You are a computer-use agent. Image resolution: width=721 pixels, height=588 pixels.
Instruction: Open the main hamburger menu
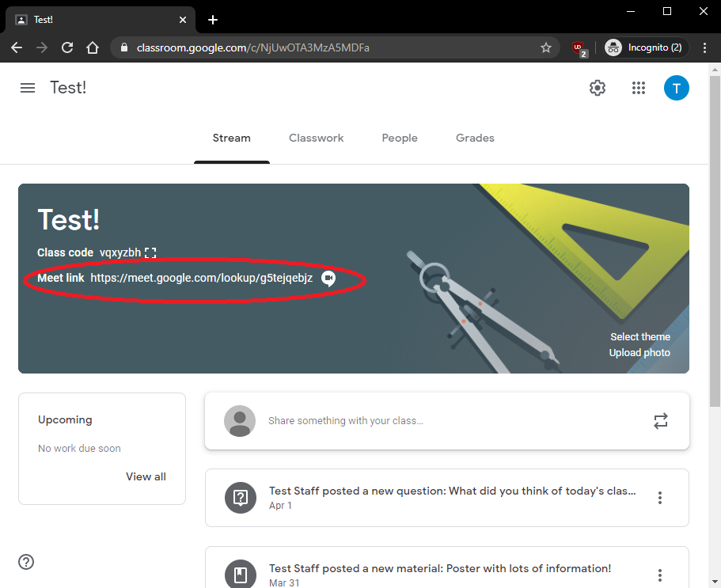click(x=28, y=88)
